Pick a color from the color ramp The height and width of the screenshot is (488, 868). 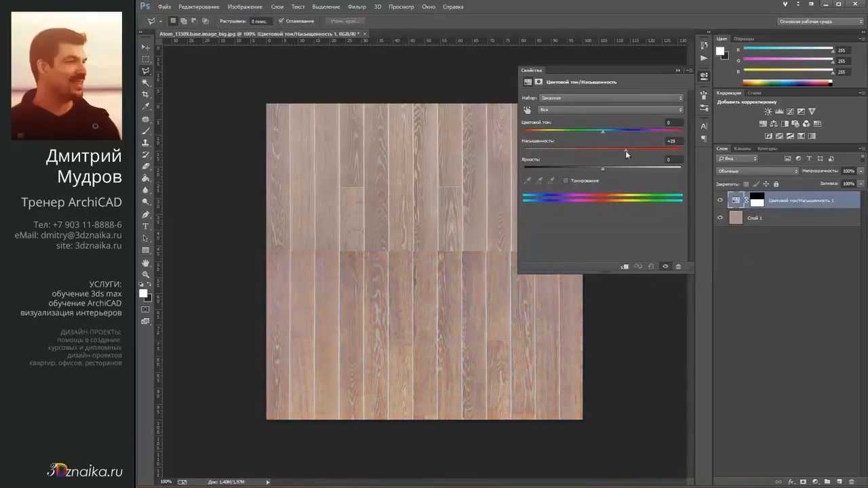[787, 83]
